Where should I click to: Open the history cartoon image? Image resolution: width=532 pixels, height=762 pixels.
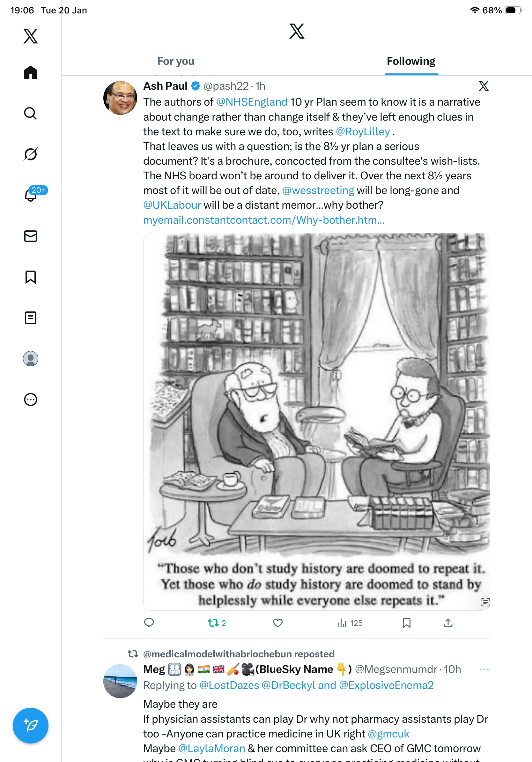316,422
